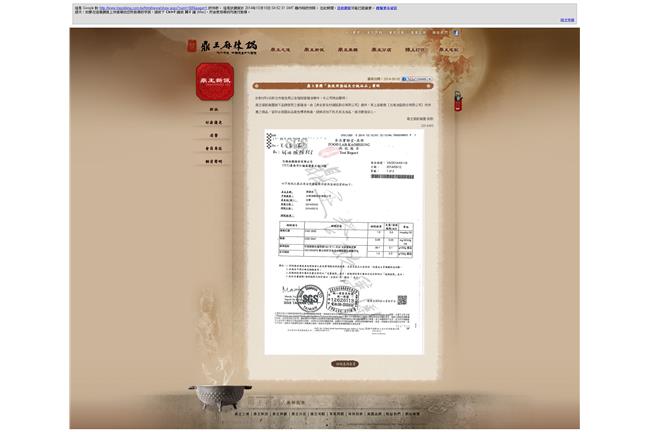The image size is (650, 432).
Task: Click the red 鼎王新訊 section badge
Action: point(215,81)
